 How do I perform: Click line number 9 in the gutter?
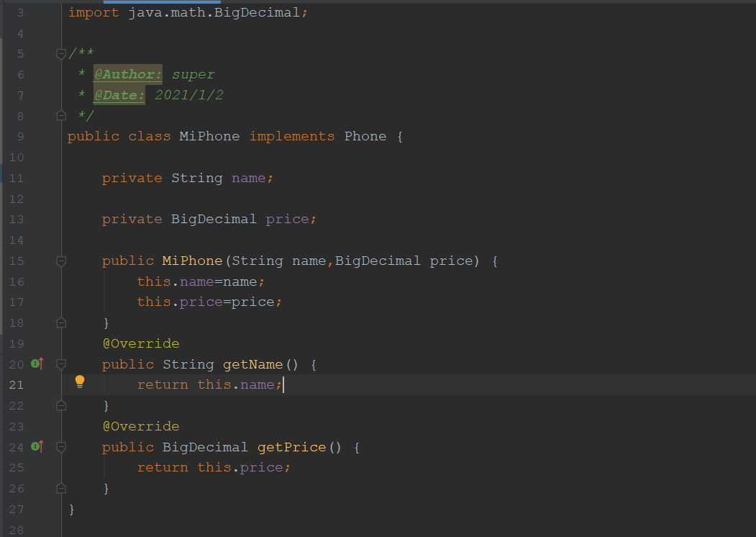point(20,137)
